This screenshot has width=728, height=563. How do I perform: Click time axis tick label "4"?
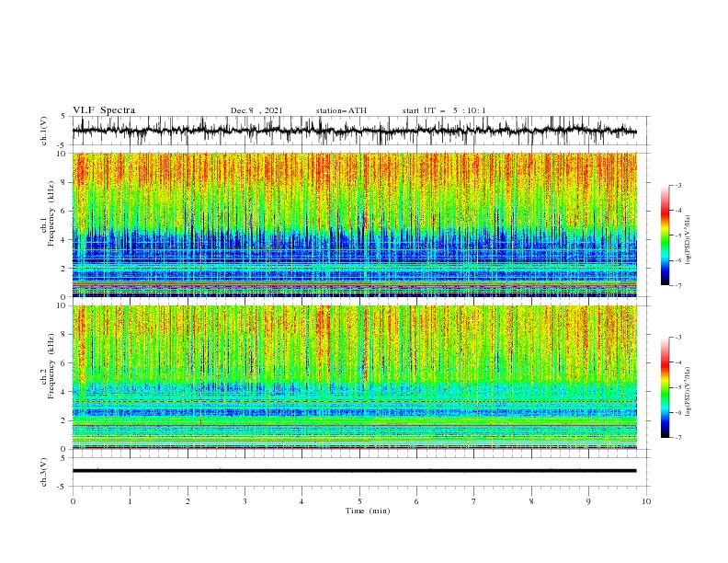pyautogui.click(x=301, y=501)
